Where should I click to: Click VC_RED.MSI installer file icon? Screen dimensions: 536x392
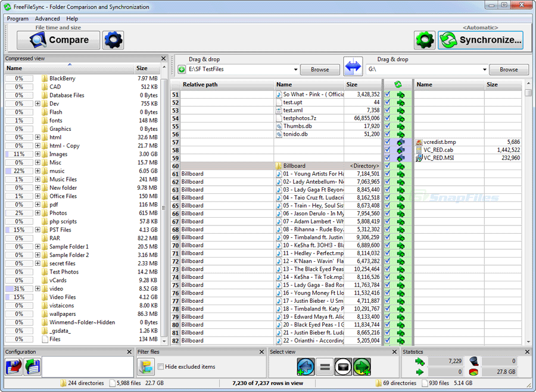pos(419,158)
